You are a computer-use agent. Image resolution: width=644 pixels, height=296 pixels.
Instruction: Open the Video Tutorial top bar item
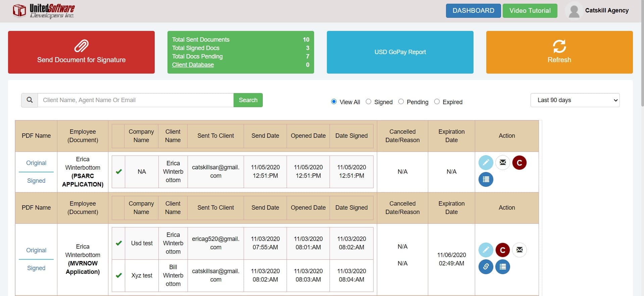pos(530,11)
